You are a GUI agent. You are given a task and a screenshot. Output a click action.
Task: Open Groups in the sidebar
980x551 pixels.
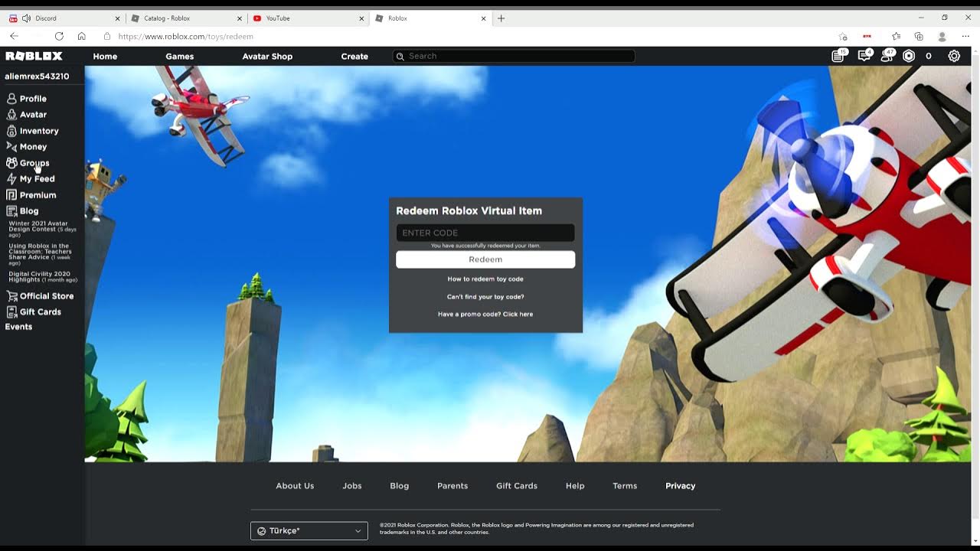(28, 163)
